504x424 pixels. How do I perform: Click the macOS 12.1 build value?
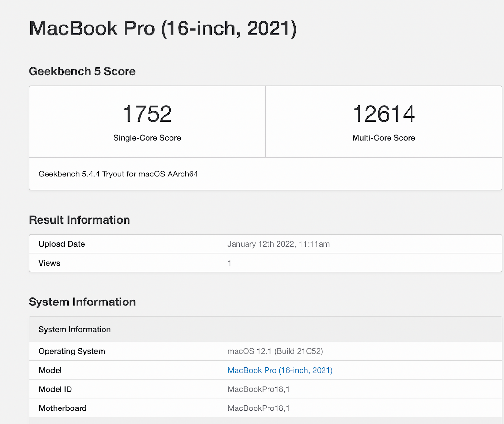pos(275,351)
